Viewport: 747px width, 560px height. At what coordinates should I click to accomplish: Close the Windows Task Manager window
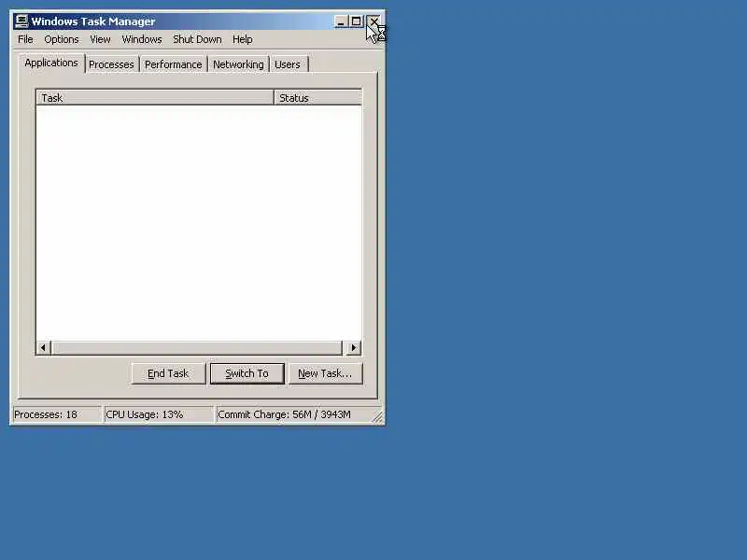374,21
